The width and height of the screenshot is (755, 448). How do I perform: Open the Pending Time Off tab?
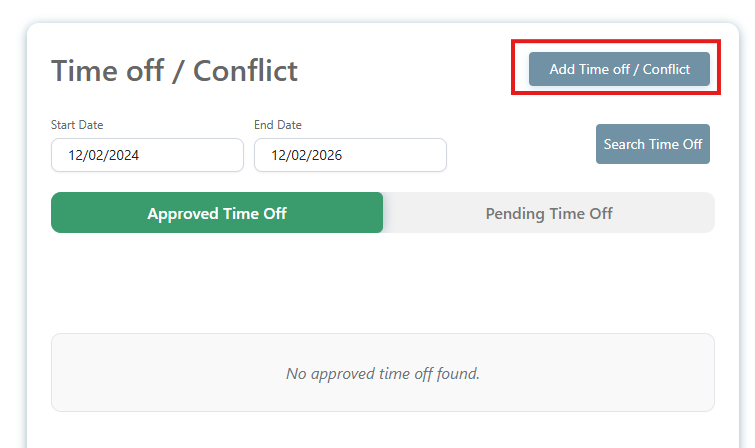[549, 213]
